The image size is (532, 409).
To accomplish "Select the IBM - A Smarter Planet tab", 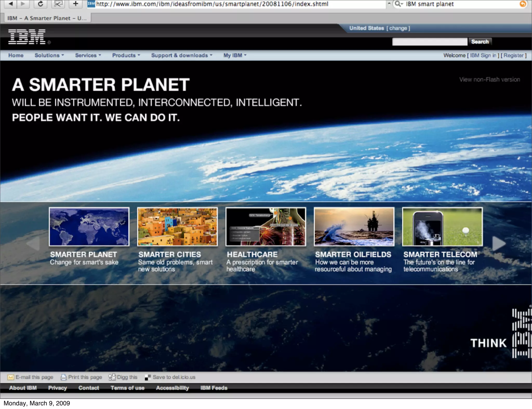I will tap(47, 18).
